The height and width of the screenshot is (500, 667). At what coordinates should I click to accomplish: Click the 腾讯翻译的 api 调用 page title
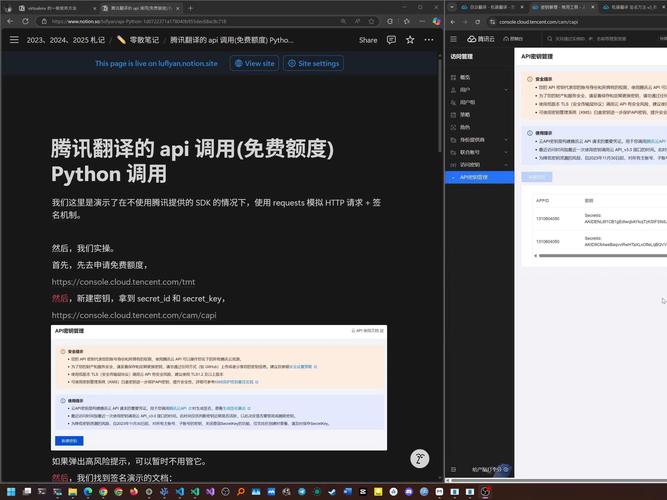[192, 161]
